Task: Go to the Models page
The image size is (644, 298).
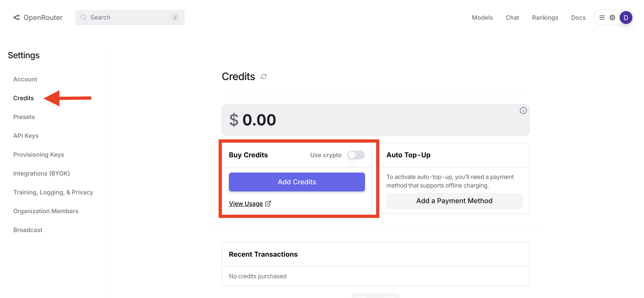Action: [482, 18]
